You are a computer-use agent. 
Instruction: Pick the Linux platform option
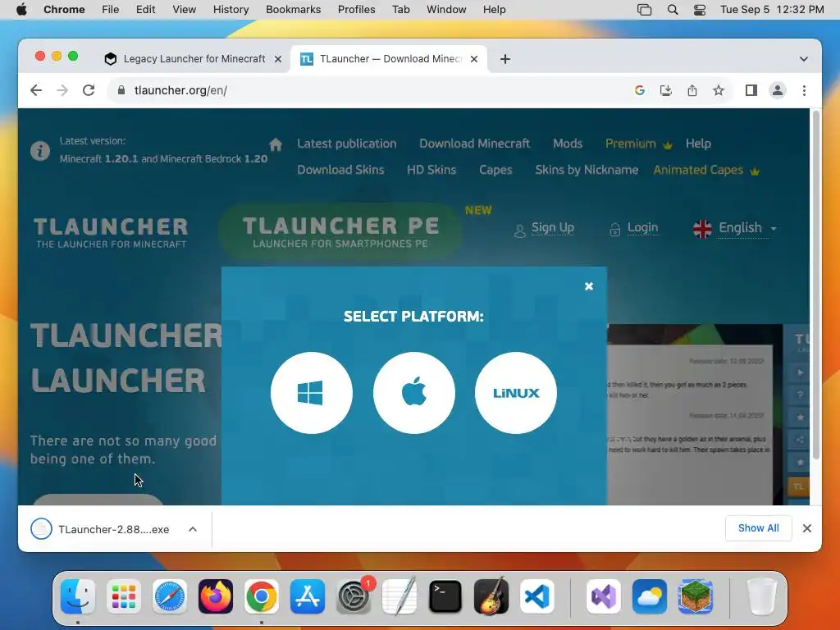(x=516, y=393)
